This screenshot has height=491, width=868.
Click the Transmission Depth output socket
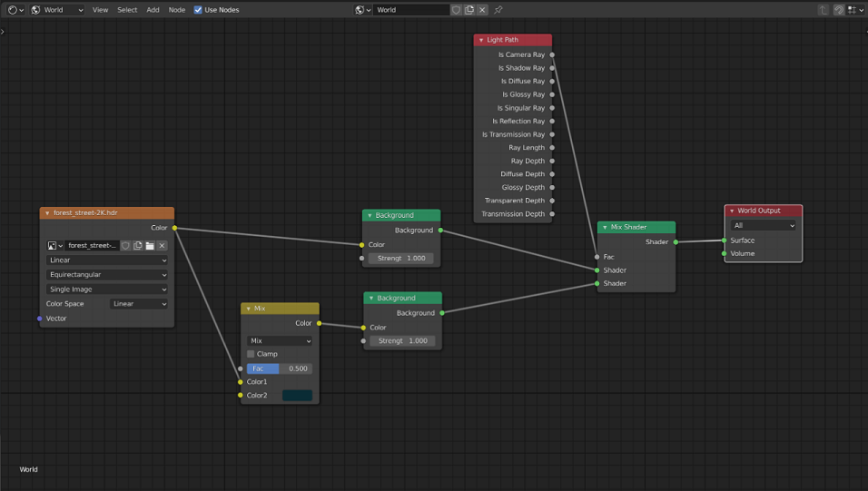coord(552,214)
